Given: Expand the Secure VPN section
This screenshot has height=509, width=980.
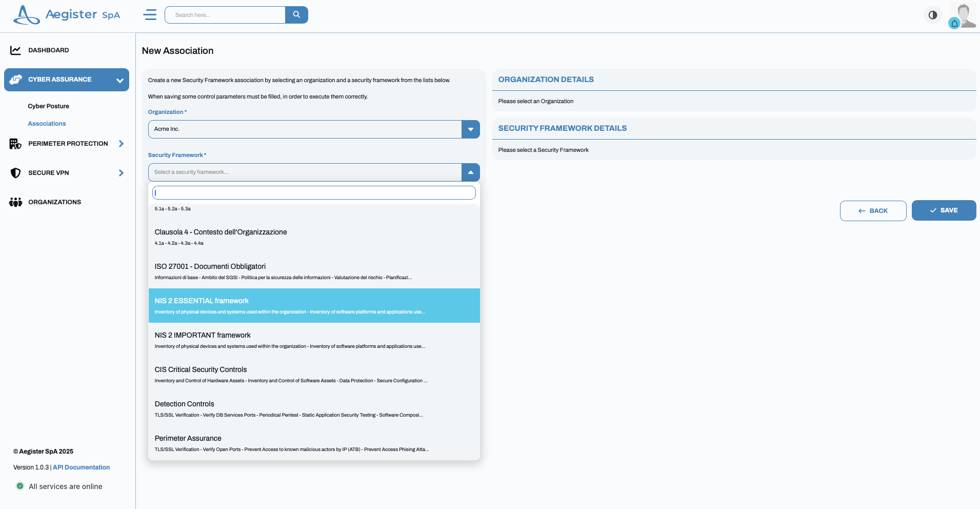Looking at the screenshot, I should point(121,173).
